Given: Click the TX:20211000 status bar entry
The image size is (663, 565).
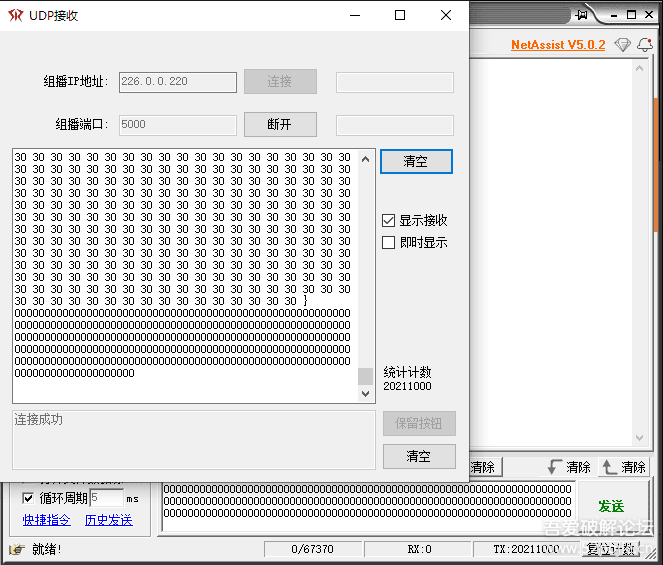Looking at the screenshot, I should coord(526,549).
